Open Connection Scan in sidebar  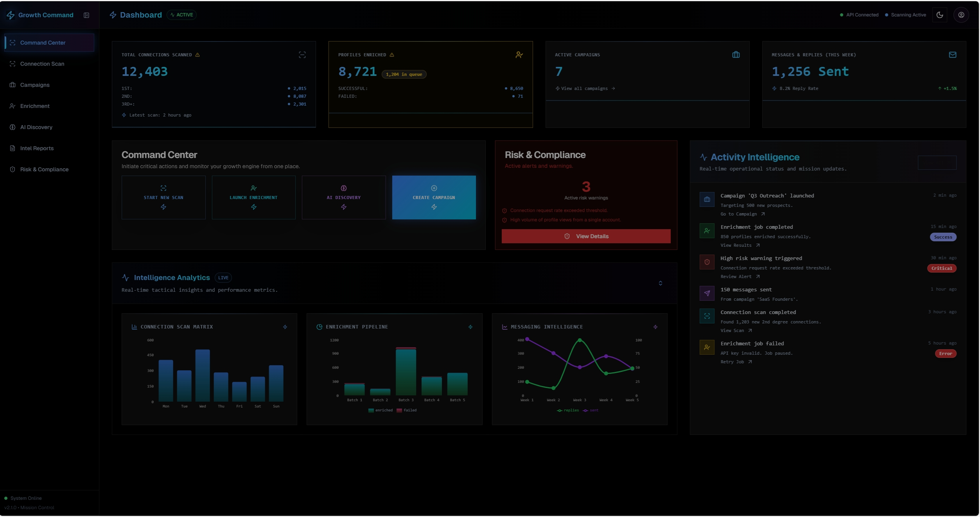[x=42, y=64]
